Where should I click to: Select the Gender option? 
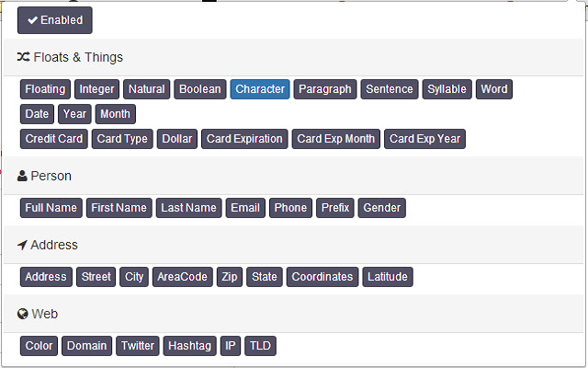(x=382, y=208)
